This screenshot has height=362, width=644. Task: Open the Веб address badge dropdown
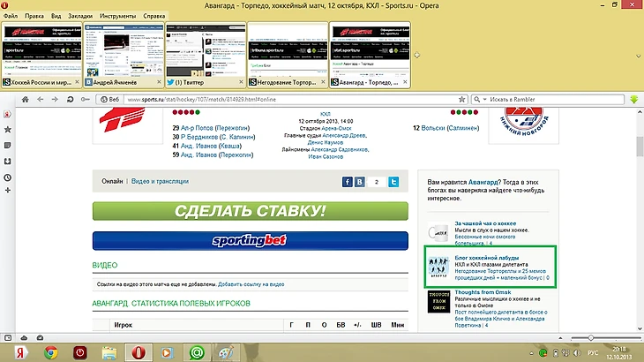click(109, 100)
